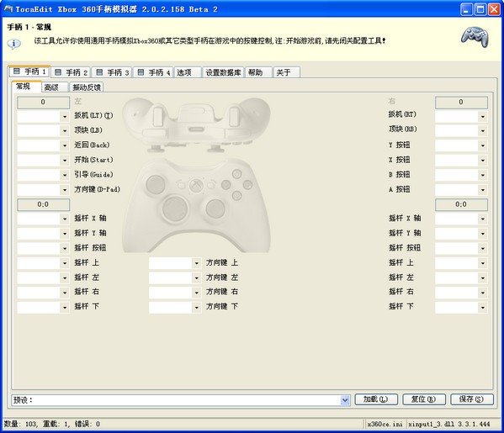Image resolution: width=504 pixels, height=433 pixels.
Task: Click the left stick 0:0 value box
Action: click(x=43, y=204)
